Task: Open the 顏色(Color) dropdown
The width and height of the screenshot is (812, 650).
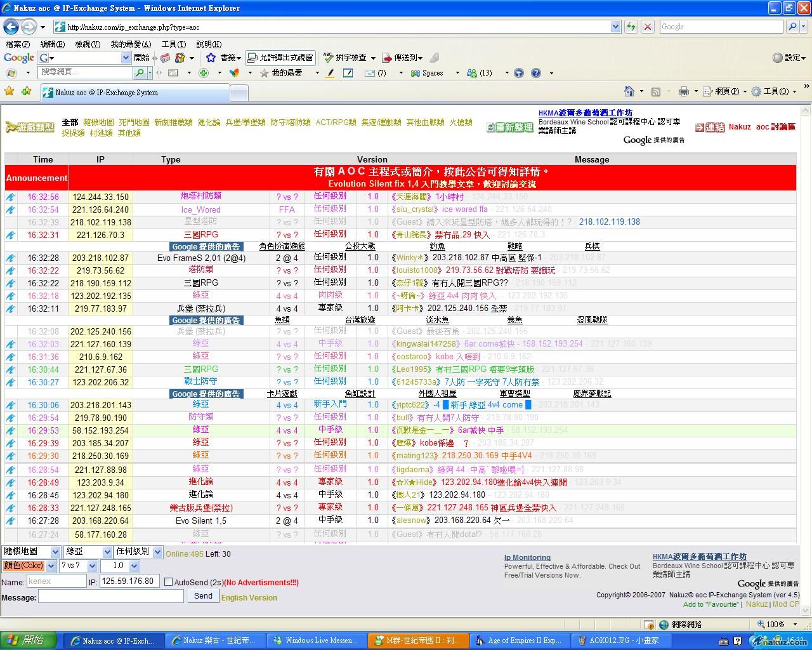Action: [29, 566]
